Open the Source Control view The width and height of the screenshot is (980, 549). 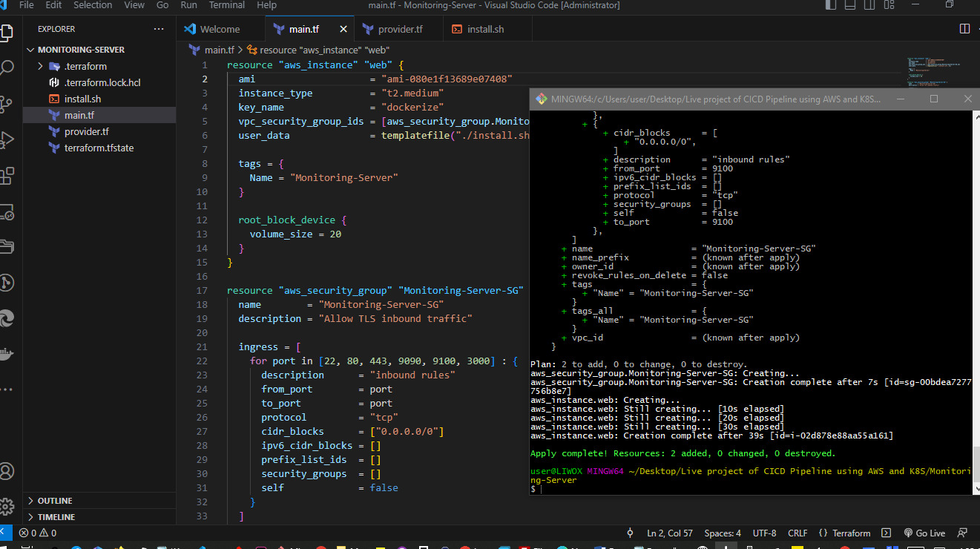click(x=7, y=104)
